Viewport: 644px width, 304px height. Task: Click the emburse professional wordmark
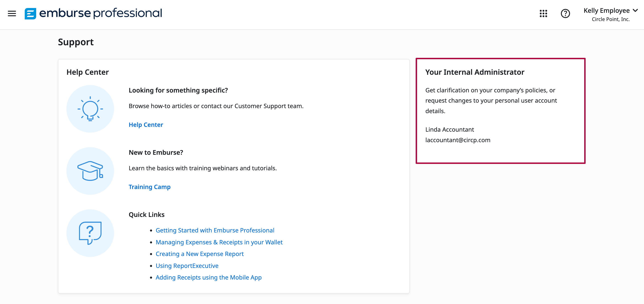tap(101, 13)
